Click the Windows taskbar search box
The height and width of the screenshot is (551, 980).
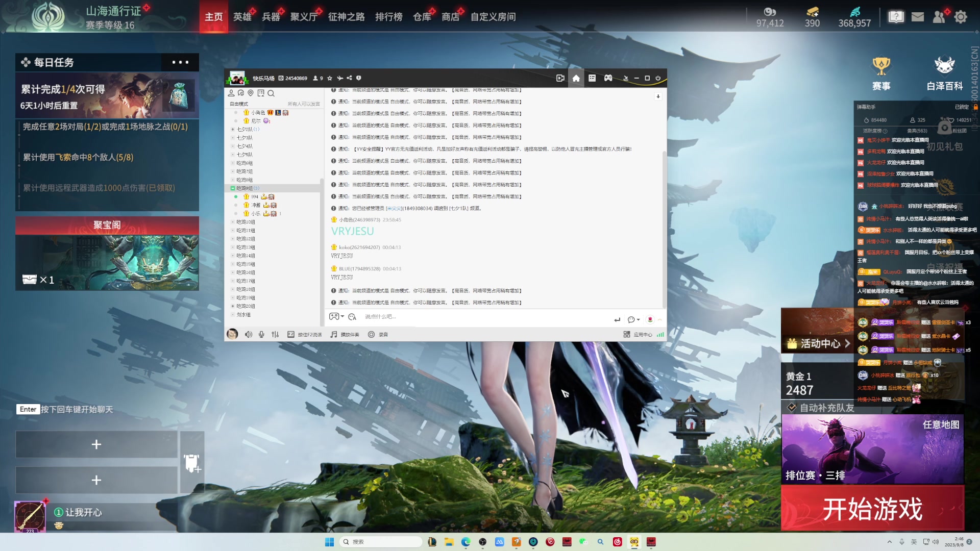click(381, 542)
